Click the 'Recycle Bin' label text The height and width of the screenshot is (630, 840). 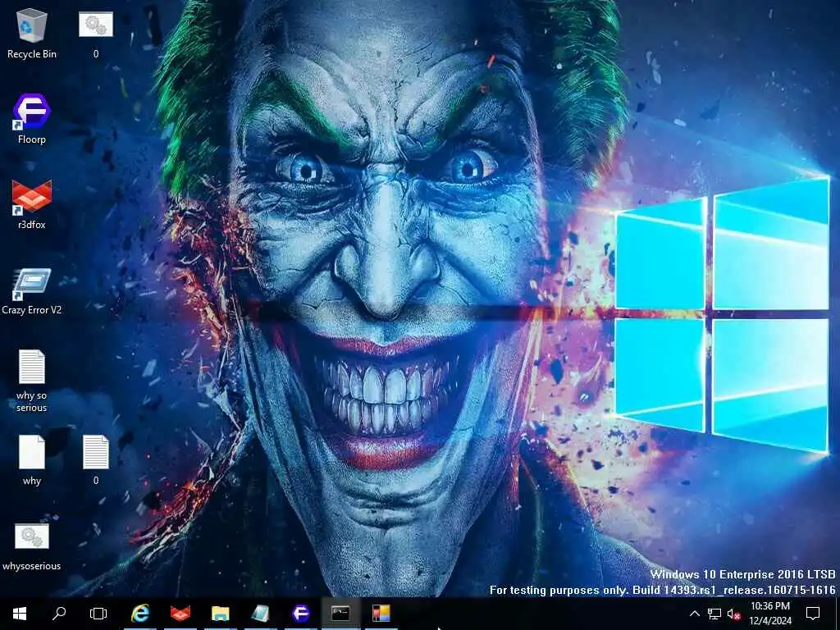(32, 54)
